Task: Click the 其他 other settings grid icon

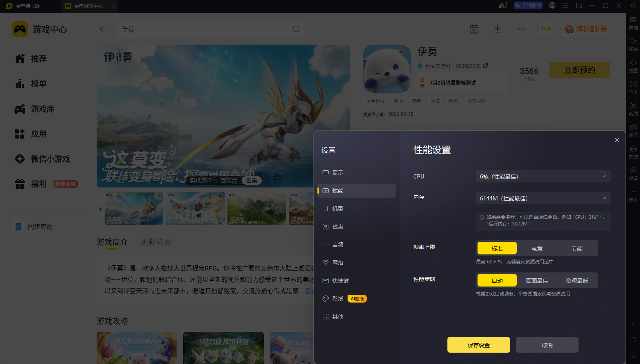Action: point(325,317)
